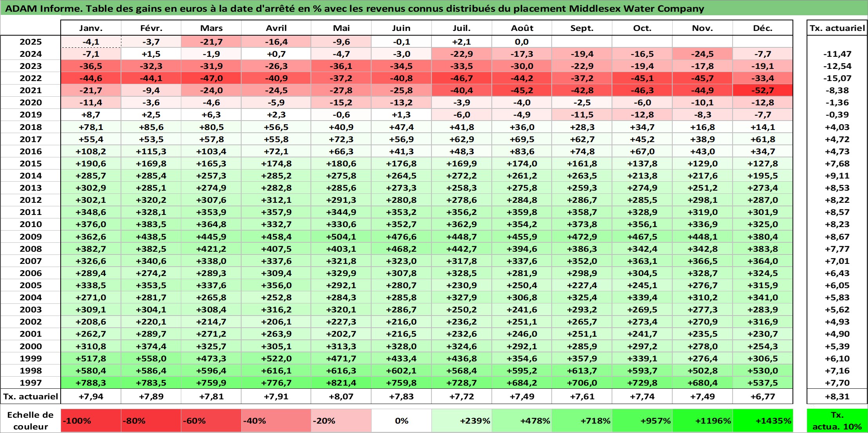
Task: Select the +957% green scale swatch
Action: [x=642, y=421]
